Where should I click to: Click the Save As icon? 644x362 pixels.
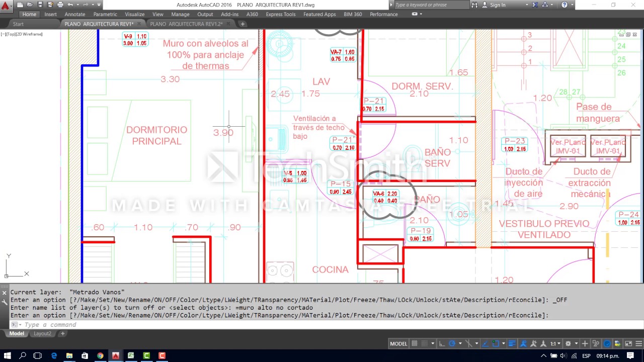coord(50,5)
